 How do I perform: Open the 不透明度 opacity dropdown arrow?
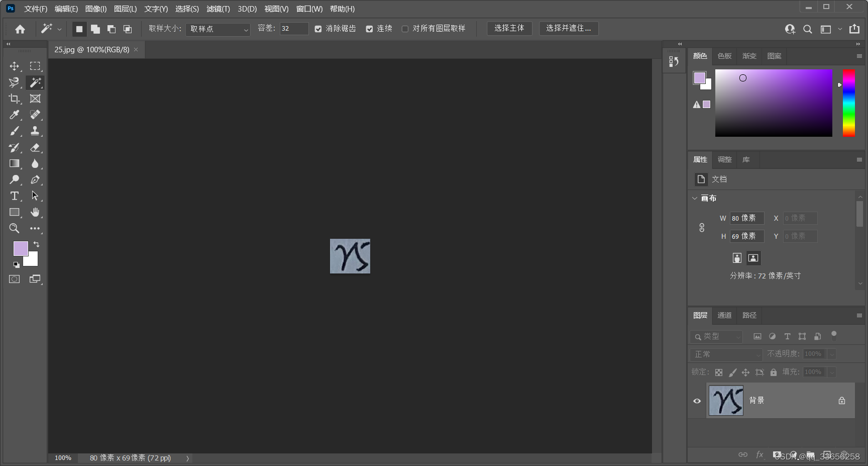[832, 354]
